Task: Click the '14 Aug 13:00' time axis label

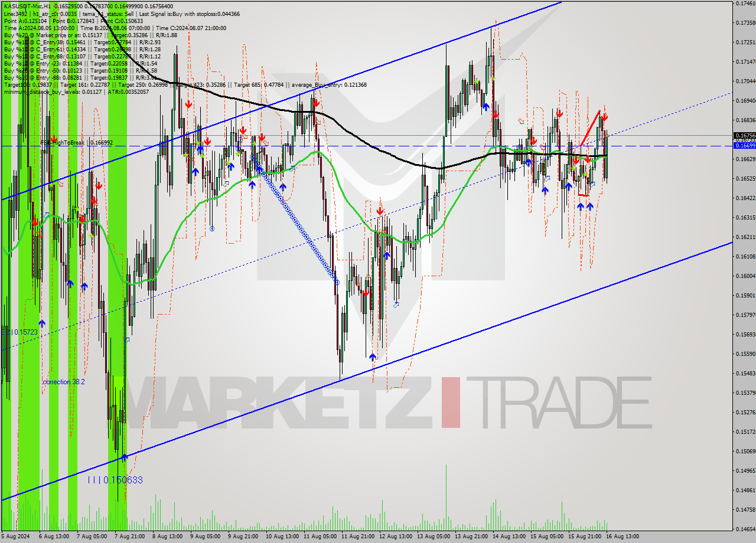Action: pyautogui.click(x=509, y=537)
